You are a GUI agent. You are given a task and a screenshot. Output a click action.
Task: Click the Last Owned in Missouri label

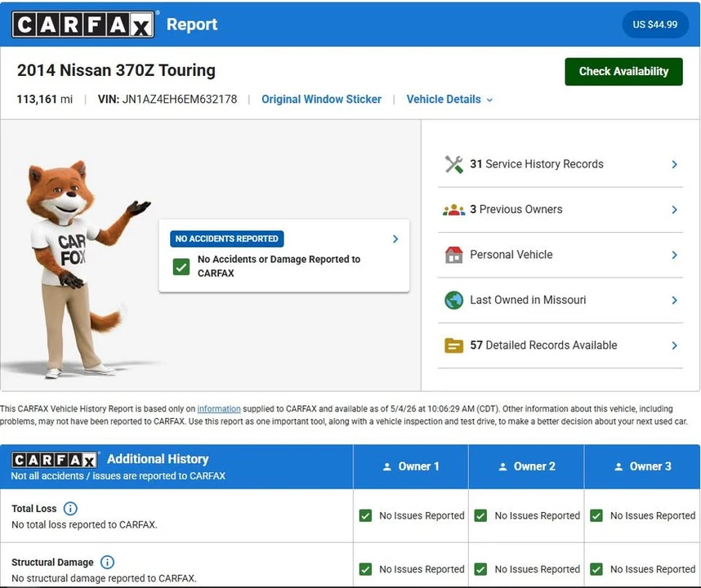pyautogui.click(x=528, y=300)
